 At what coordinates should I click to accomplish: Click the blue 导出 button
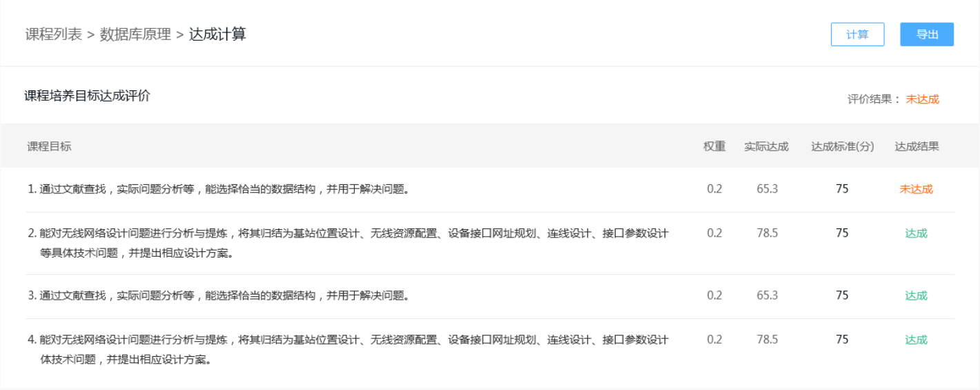pyautogui.click(x=927, y=35)
